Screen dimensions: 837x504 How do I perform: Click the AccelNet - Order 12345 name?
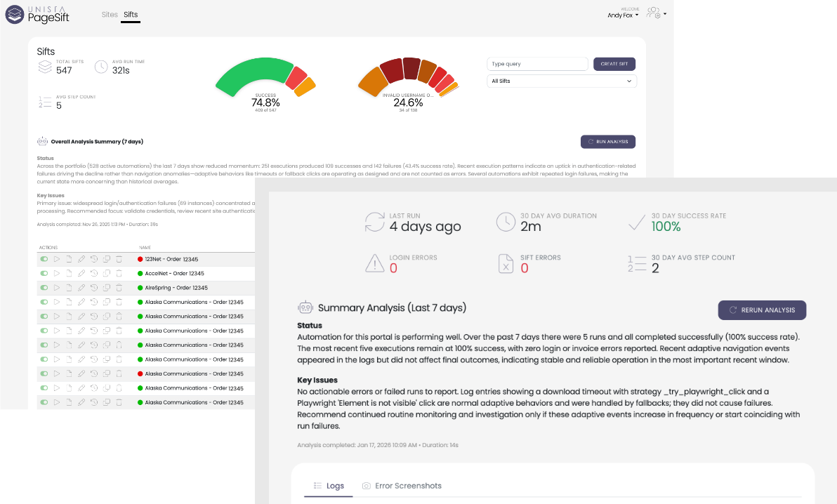tap(175, 273)
